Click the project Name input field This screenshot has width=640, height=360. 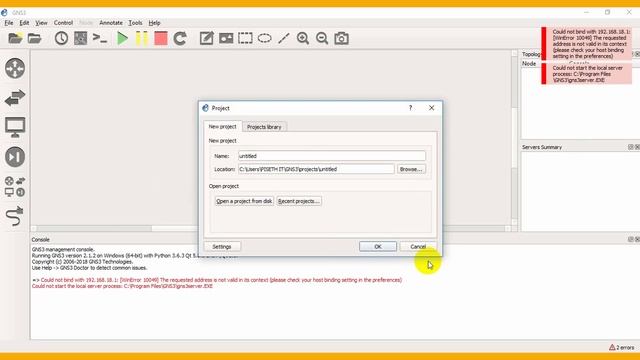pos(332,156)
